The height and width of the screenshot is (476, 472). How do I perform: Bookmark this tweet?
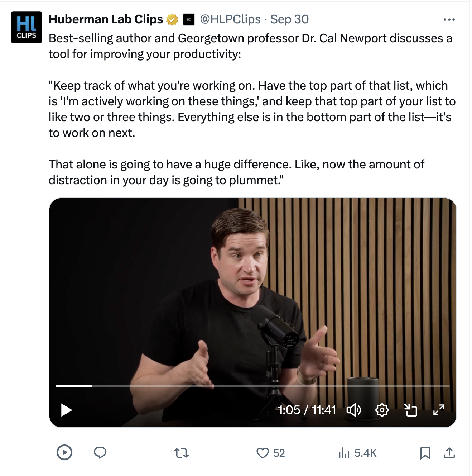coord(425,453)
